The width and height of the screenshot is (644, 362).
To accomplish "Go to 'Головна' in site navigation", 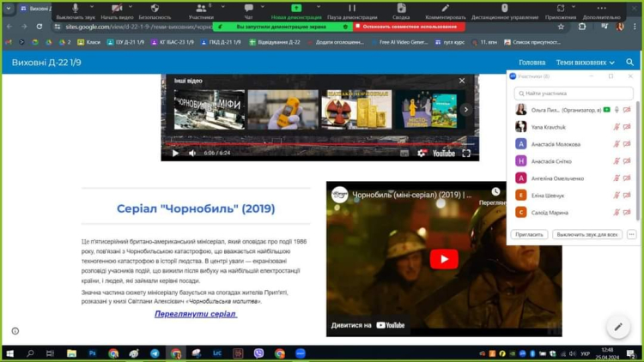I will point(532,63).
